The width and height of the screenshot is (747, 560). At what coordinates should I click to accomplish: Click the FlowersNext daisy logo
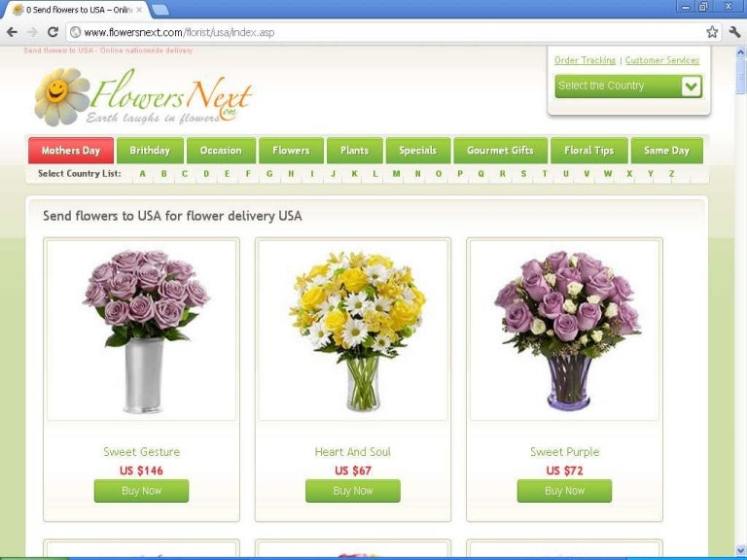click(x=61, y=95)
